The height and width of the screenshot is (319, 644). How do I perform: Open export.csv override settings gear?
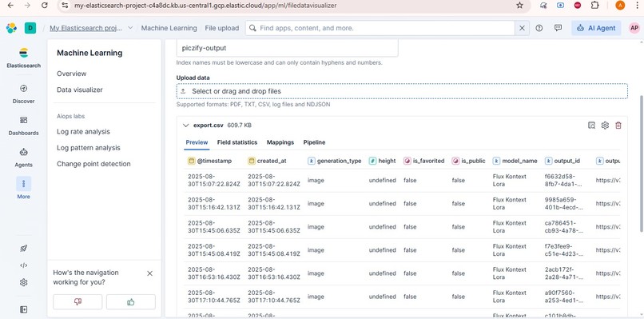605,126
